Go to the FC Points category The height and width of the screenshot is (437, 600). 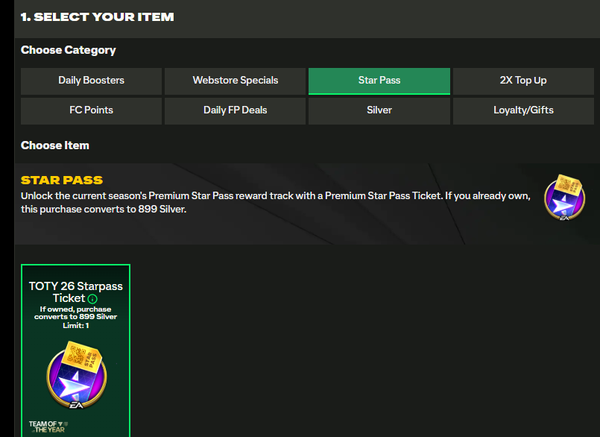coord(91,110)
